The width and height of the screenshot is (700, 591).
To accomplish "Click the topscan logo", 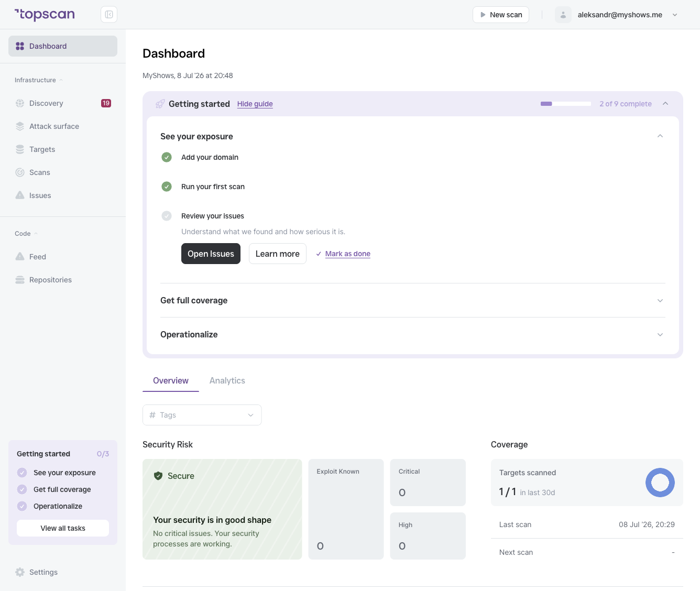I will 45,15.
